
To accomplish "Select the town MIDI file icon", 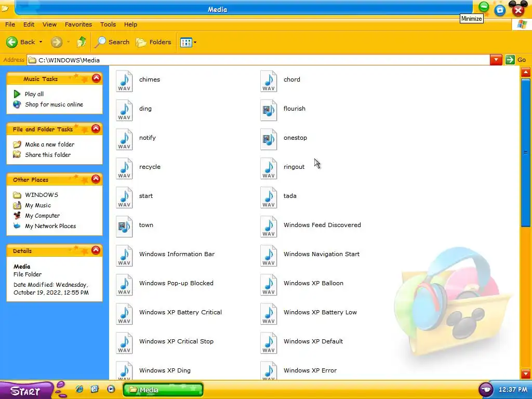I will (124, 227).
